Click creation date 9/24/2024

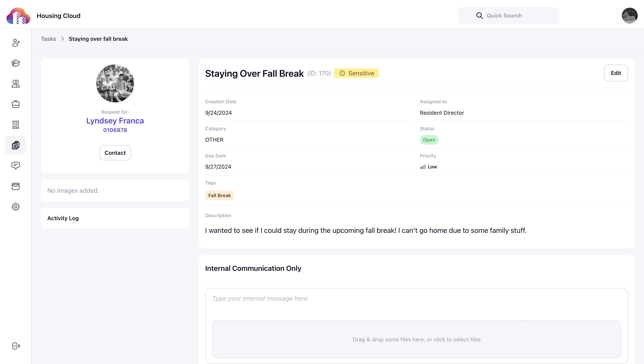tap(219, 113)
